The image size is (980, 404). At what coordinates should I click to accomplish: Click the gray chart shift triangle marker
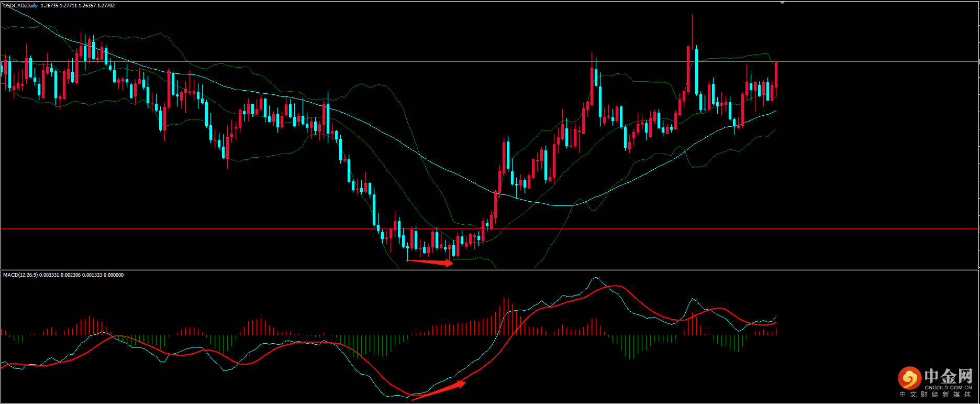coord(782,3)
